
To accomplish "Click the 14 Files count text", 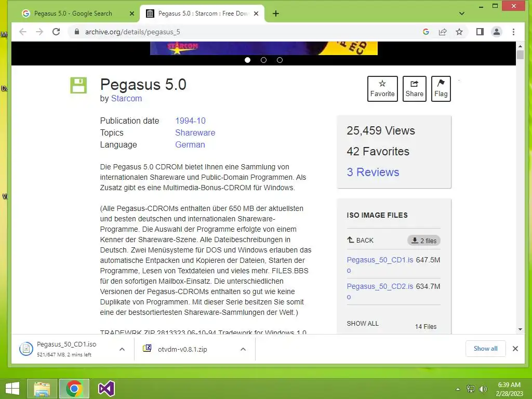I will click(426, 327).
